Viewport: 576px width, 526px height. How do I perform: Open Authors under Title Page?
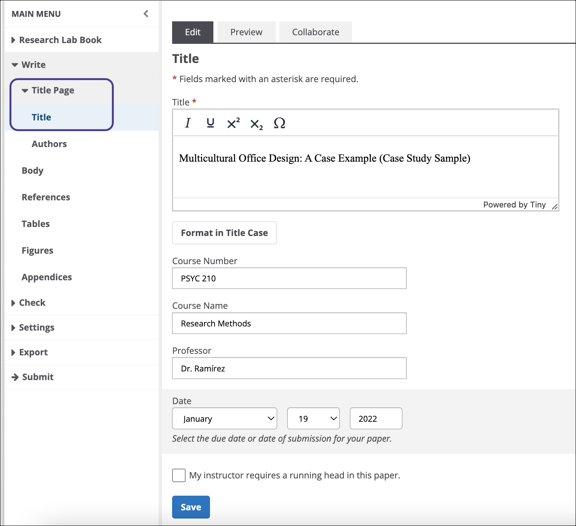(x=49, y=144)
